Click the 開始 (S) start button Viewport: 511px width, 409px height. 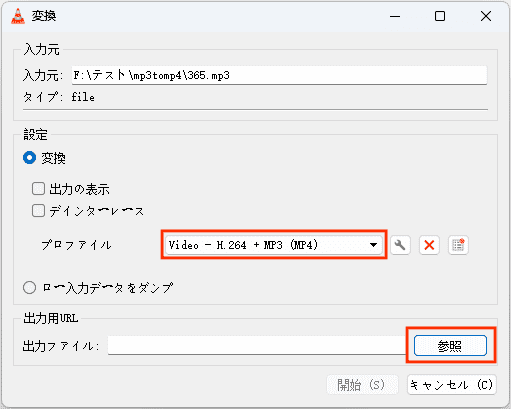(362, 385)
